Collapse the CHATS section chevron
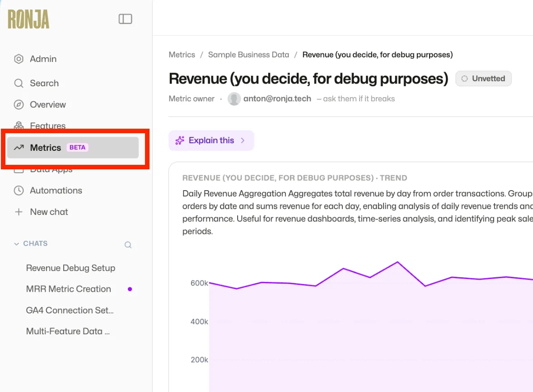533x392 pixels. tap(16, 244)
